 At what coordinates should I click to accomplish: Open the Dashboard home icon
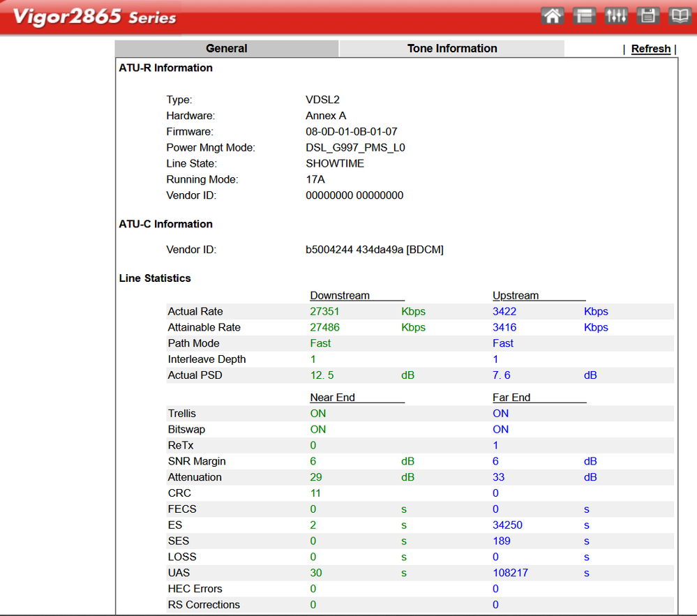552,15
